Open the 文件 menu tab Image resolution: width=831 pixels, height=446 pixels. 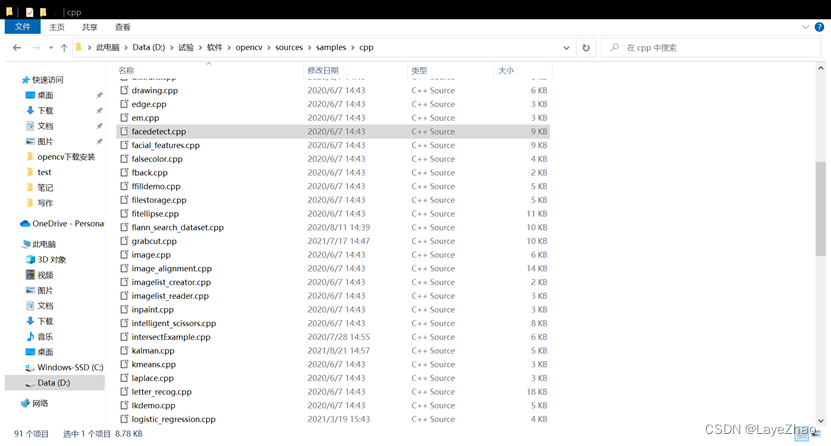tap(22, 28)
